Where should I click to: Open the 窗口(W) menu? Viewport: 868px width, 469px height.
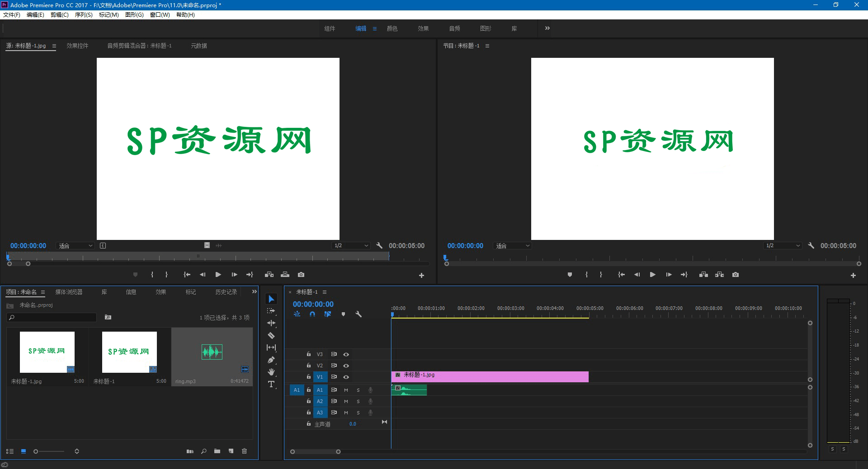[160, 14]
